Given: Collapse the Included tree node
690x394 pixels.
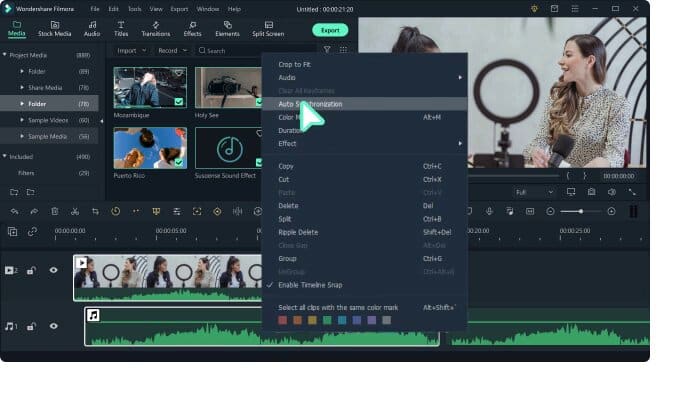Looking at the screenshot, I should pos(5,156).
